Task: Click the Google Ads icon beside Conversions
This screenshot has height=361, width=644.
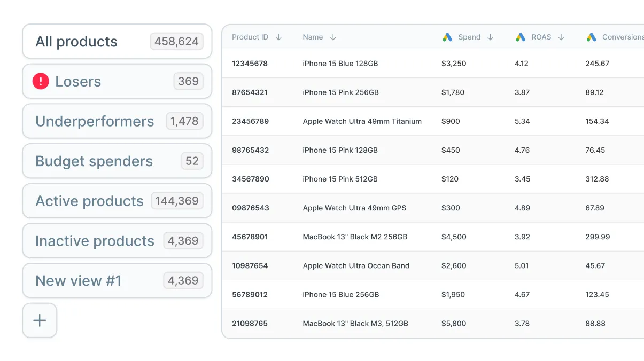Action: click(x=591, y=37)
